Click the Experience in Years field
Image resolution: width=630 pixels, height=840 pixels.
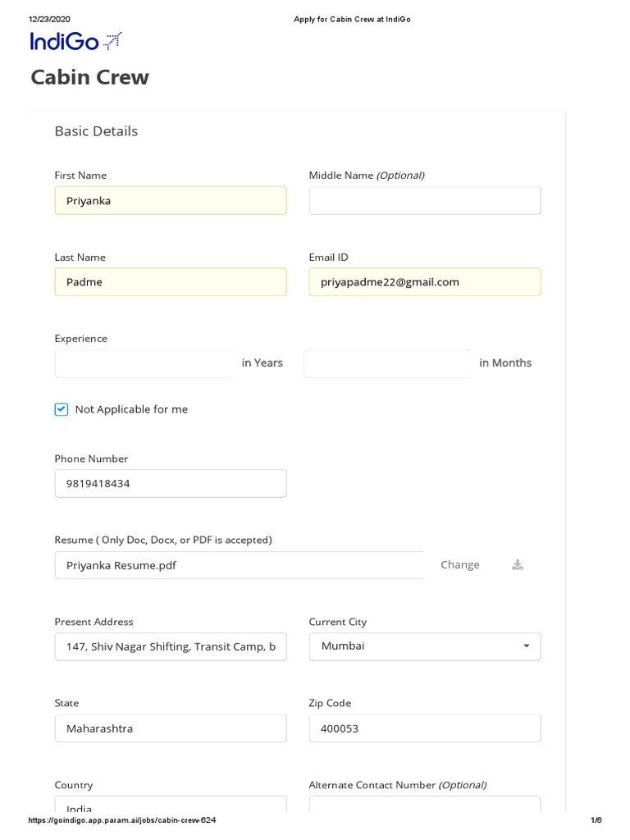point(144,363)
